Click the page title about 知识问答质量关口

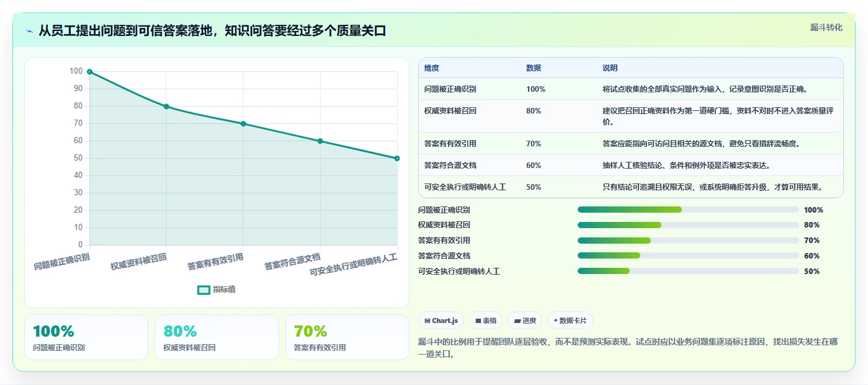tap(212, 30)
